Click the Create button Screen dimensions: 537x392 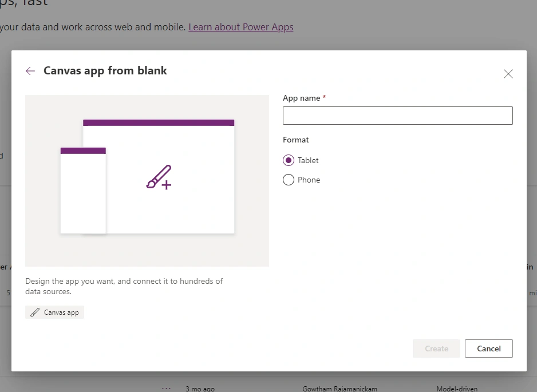[436, 349]
